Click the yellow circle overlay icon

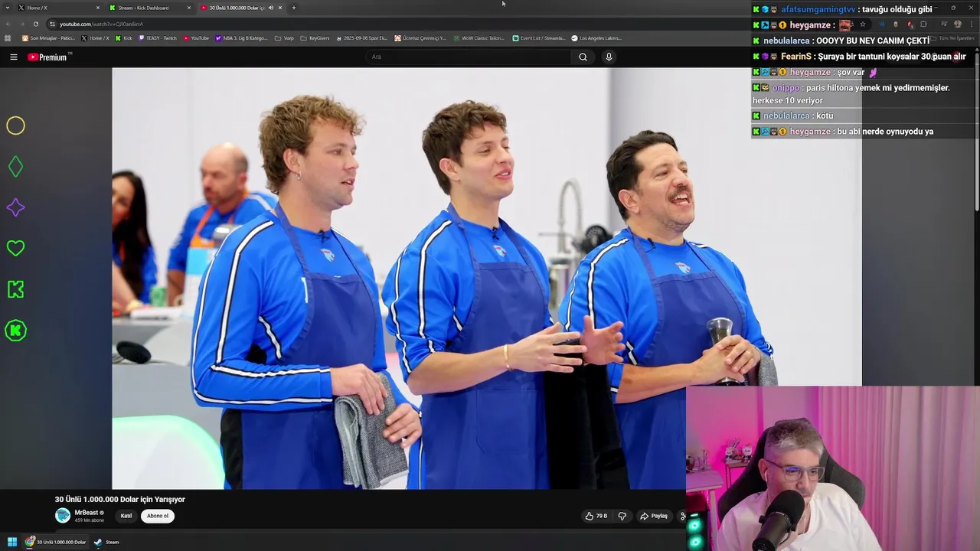point(15,126)
